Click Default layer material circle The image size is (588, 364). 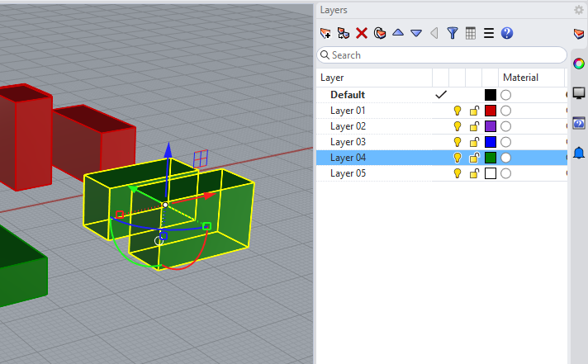506,95
